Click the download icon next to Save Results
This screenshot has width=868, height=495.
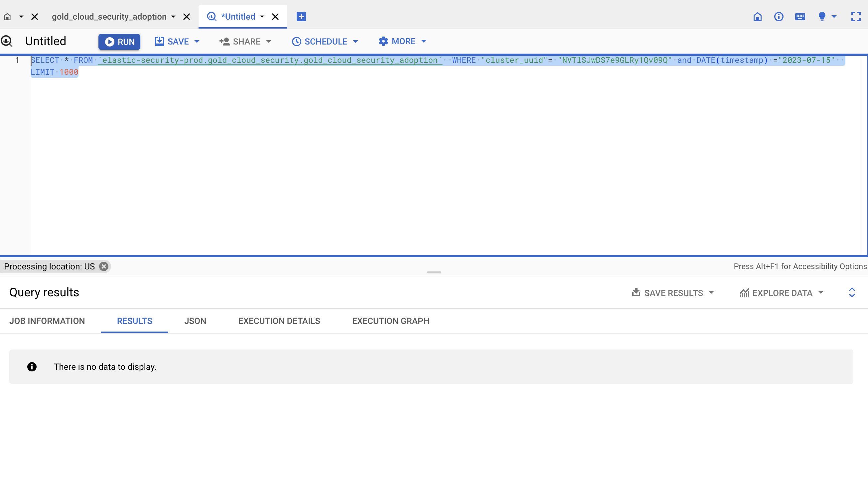(636, 292)
